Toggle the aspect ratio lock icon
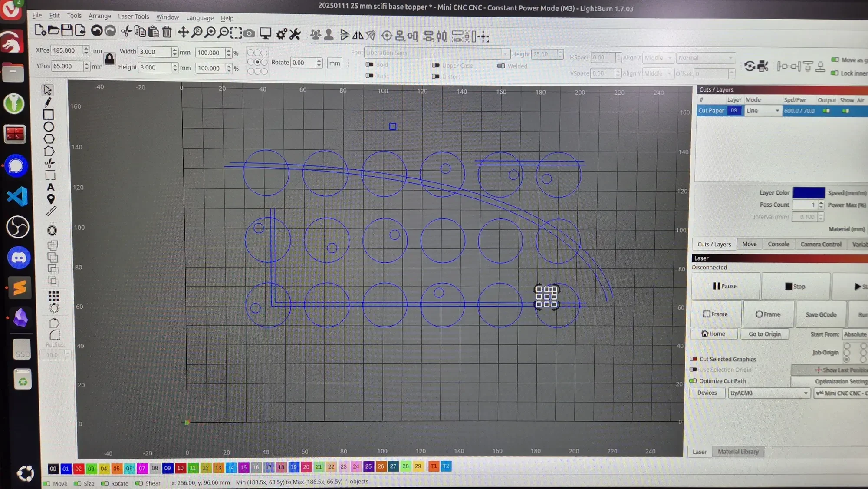The width and height of the screenshot is (868, 489). tap(110, 59)
